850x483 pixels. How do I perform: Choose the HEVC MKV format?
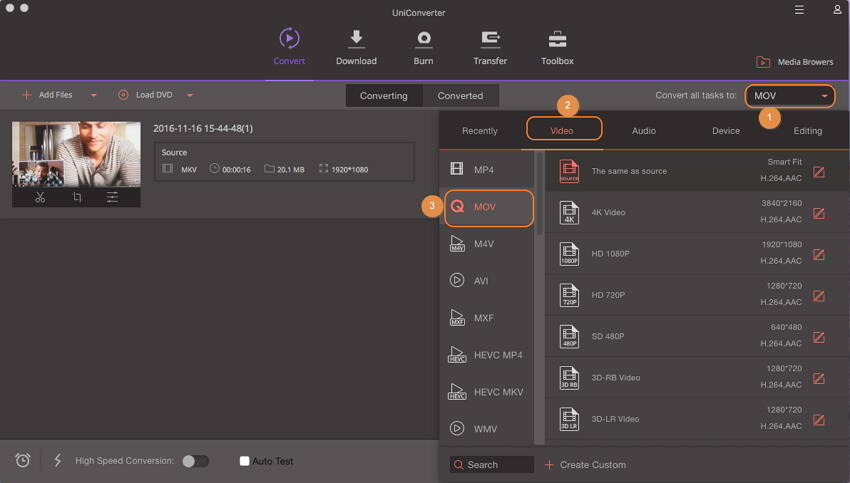(488, 392)
